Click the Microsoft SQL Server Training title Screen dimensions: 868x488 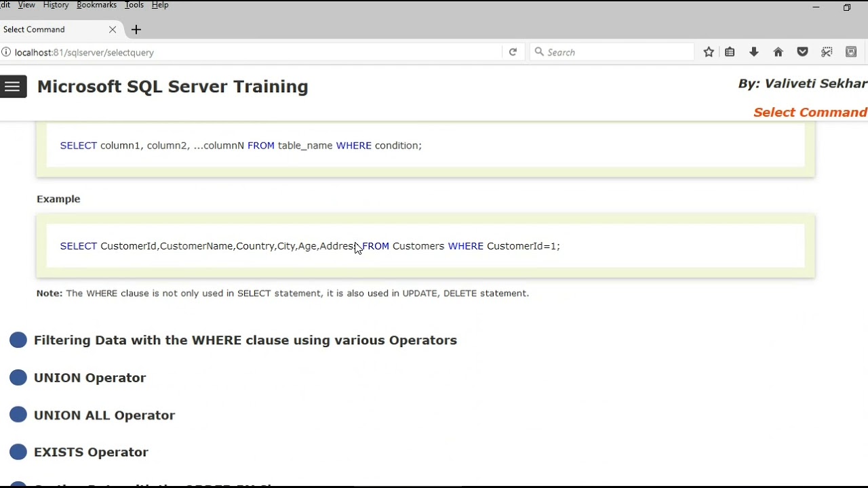(173, 87)
